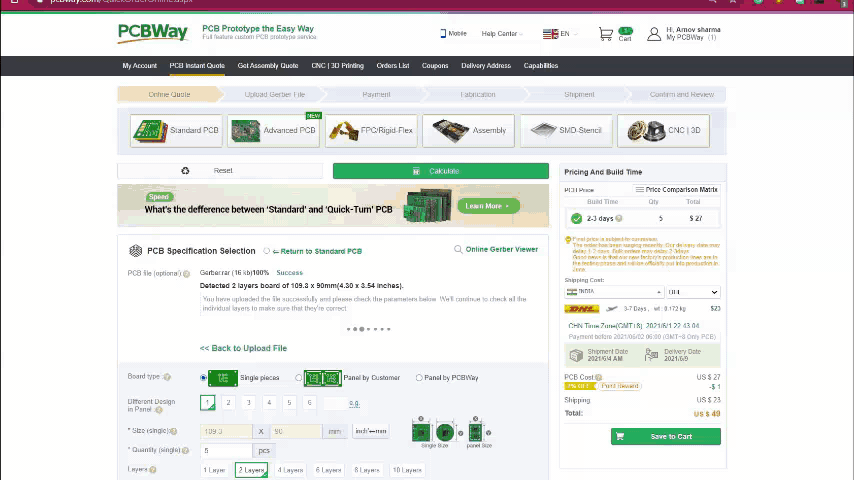The image size is (854, 480).
Task: Select the Single pieces radio button
Action: point(204,378)
